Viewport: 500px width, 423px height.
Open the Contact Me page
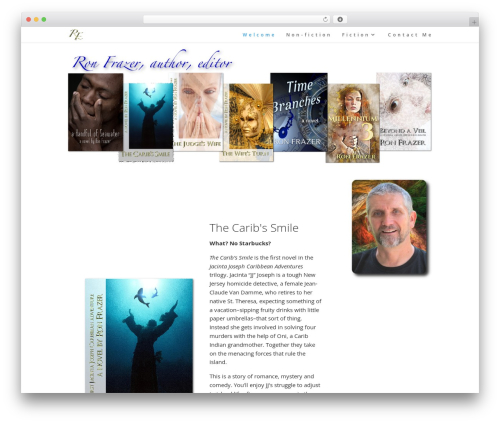coord(410,35)
